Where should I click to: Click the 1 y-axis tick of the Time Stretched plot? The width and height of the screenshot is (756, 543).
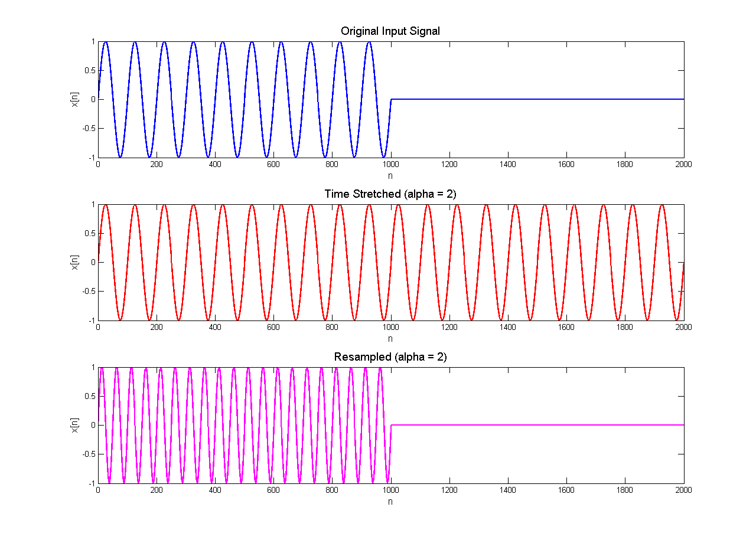(x=93, y=204)
